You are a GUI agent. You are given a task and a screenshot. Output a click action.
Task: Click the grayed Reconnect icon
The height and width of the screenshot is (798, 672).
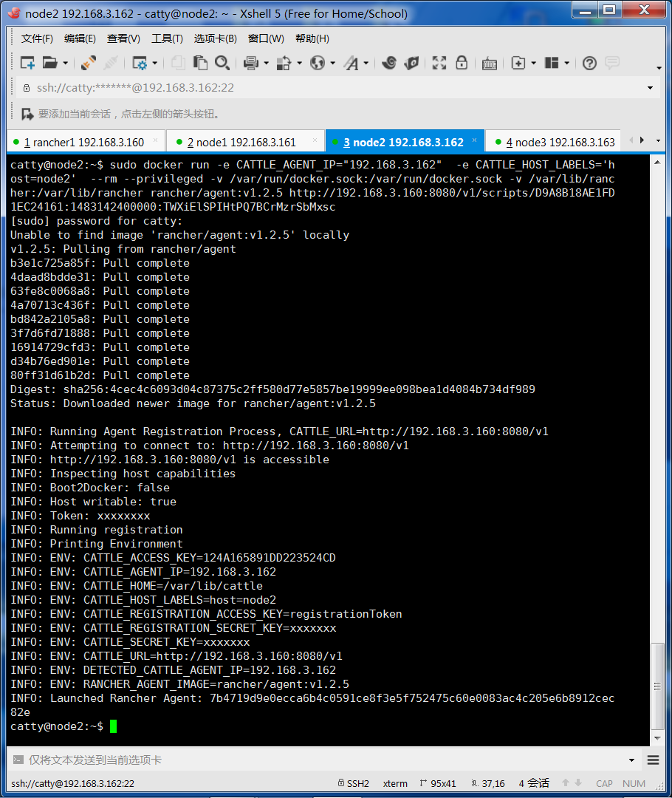click(110, 63)
